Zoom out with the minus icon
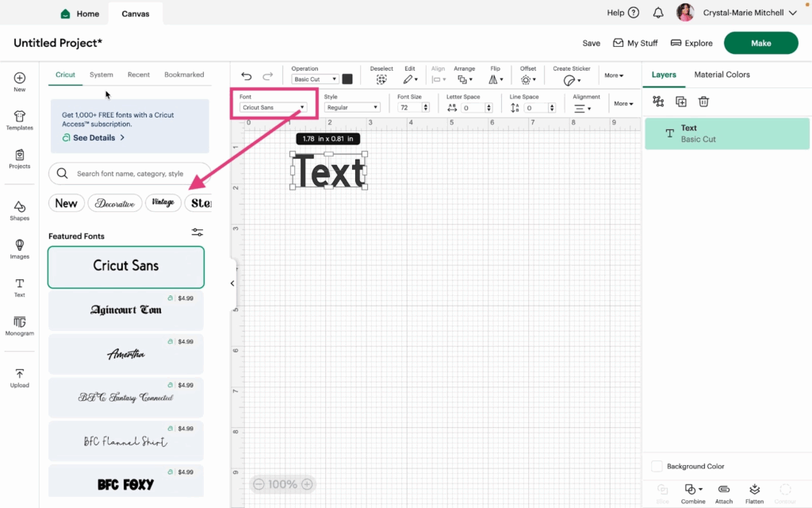812x508 pixels. [259, 484]
